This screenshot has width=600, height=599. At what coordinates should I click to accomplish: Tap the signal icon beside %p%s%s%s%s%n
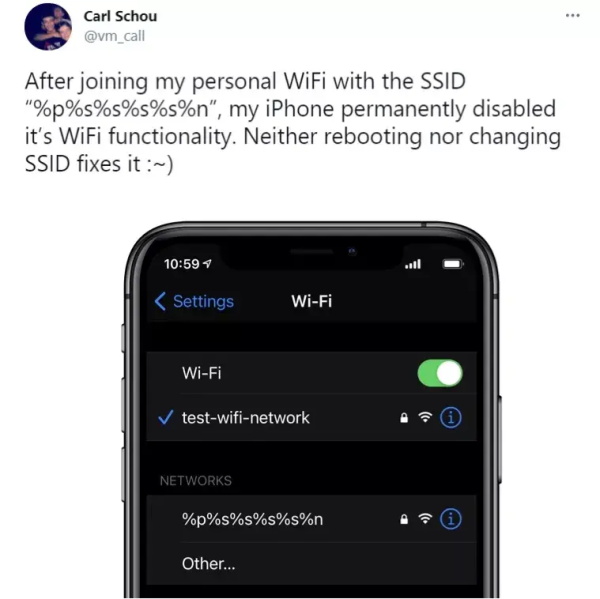[425, 519]
